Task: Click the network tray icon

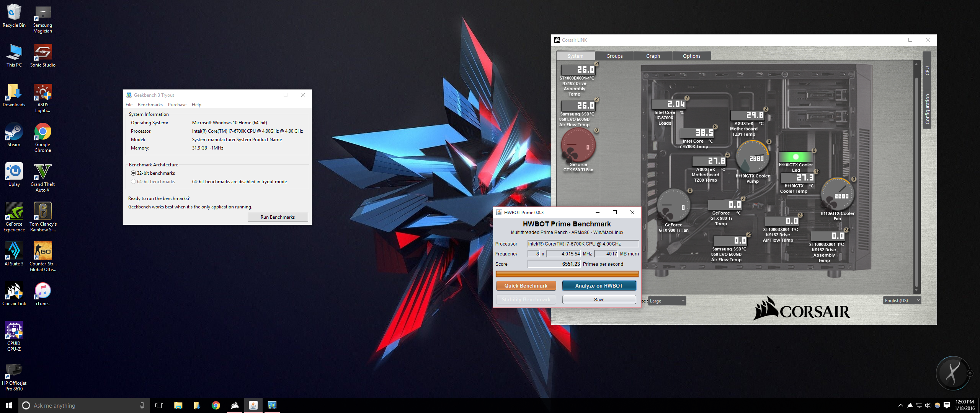Action: coord(919,405)
